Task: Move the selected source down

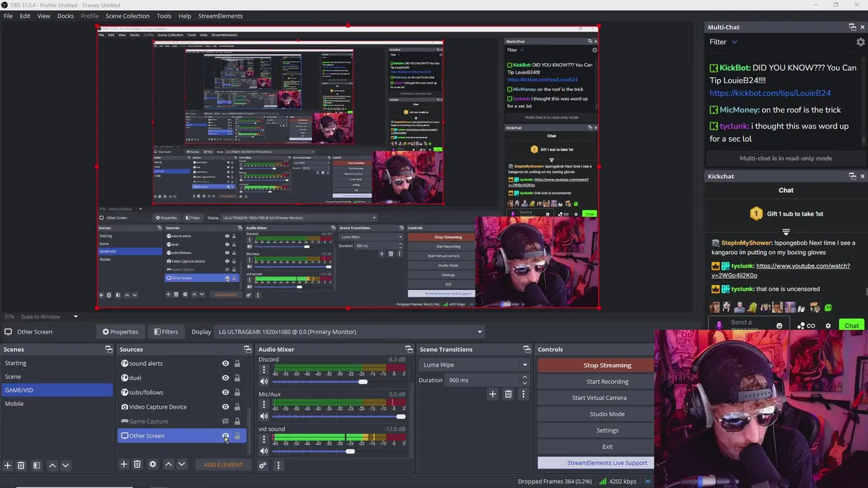Action: 181,464
